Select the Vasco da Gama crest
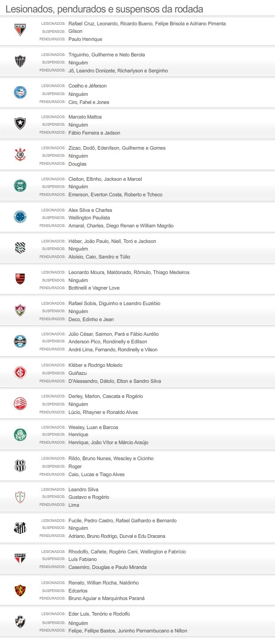Viewport: 275px width, 644px height. pyautogui.click(x=20, y=621)
